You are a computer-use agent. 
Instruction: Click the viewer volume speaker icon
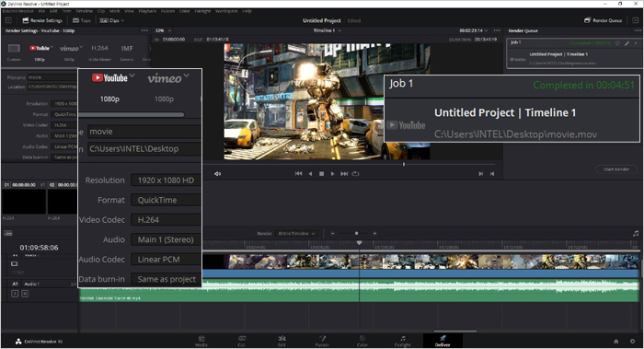218,174
